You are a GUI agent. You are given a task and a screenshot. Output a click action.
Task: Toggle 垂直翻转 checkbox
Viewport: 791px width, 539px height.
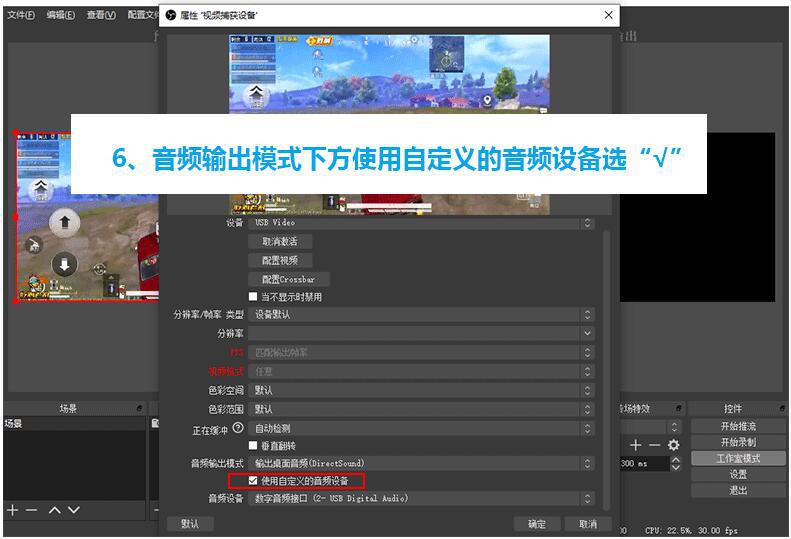coord(253,445)
